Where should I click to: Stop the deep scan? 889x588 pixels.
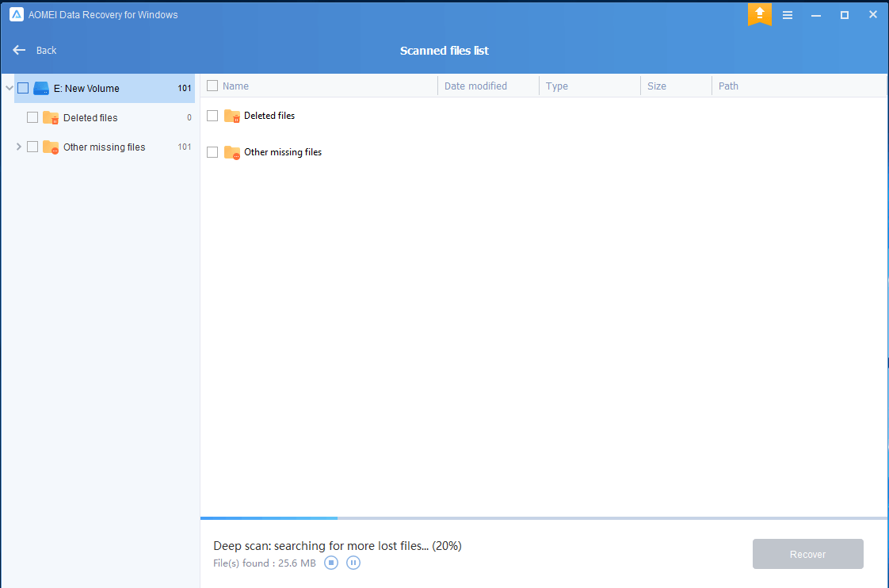(331, 563)
